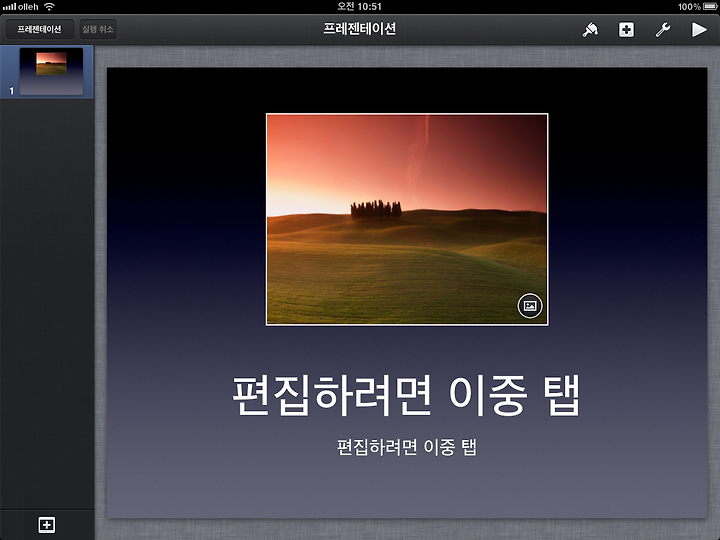Tap the 오전 10:51 clock

point(360,6)
